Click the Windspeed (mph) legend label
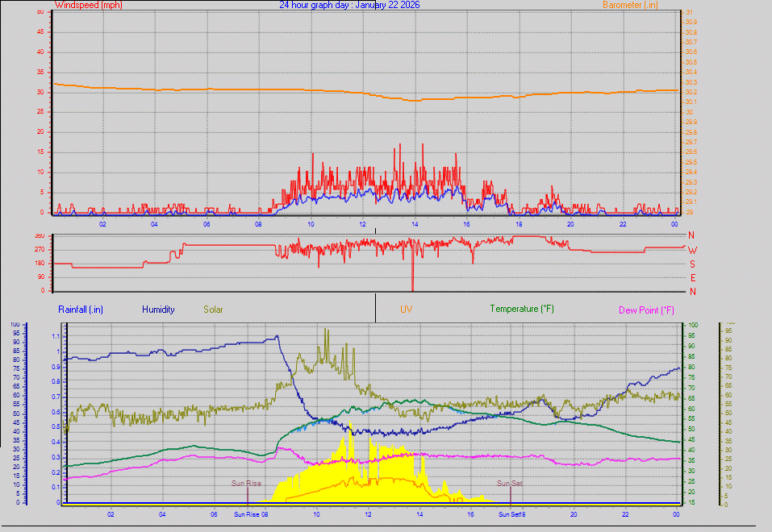 88,5
